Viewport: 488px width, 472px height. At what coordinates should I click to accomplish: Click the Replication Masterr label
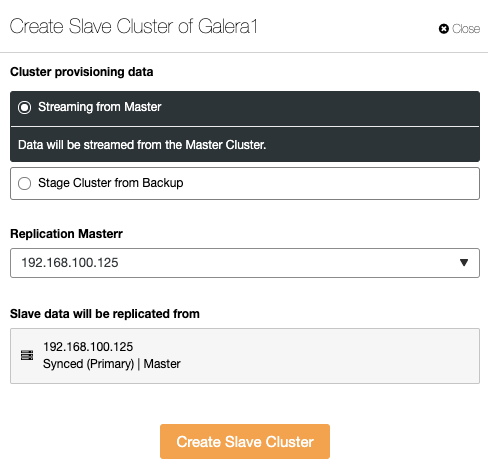tap(66, 234)
